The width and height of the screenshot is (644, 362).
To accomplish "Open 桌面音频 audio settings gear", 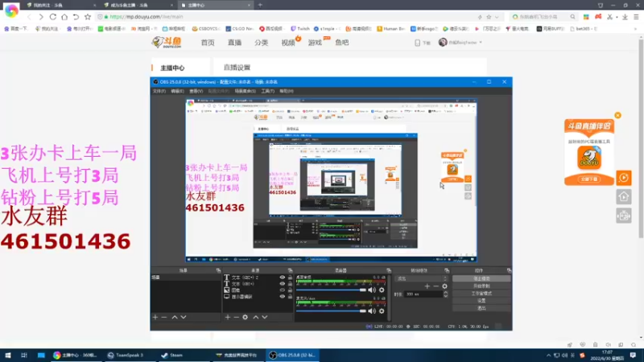I will coord(382,290).
